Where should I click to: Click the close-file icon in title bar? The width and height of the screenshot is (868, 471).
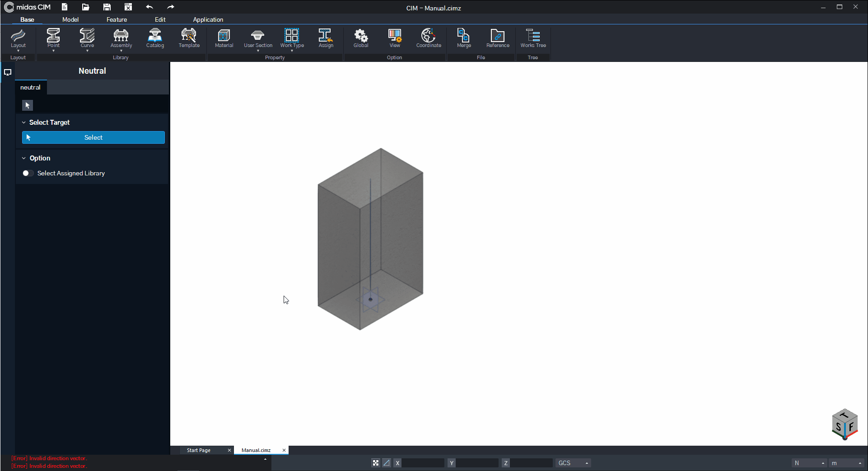[x=128, y=7]
